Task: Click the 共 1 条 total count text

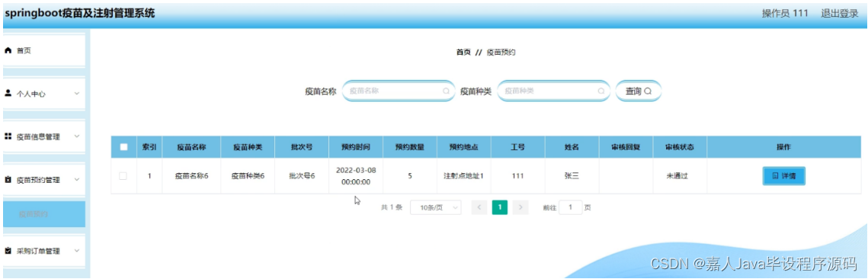Action: pos(392,207)
